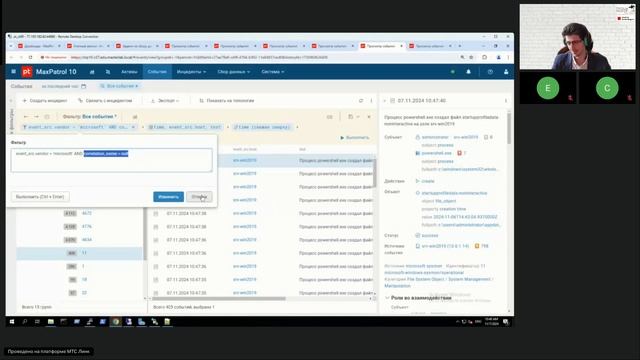The width and height of the screenshot is (640, 360).
Task: Go forward in filter history
Action: (36, 117)
